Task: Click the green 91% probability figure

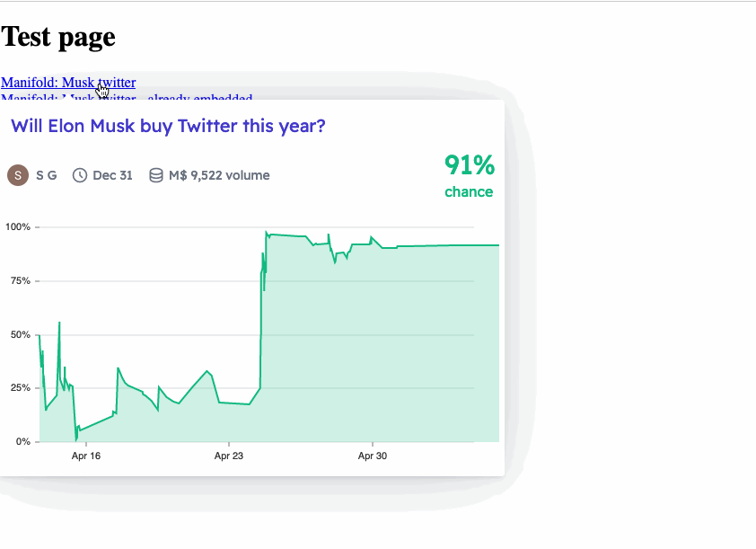Action: pyautogui.click(x=470, y=165)
